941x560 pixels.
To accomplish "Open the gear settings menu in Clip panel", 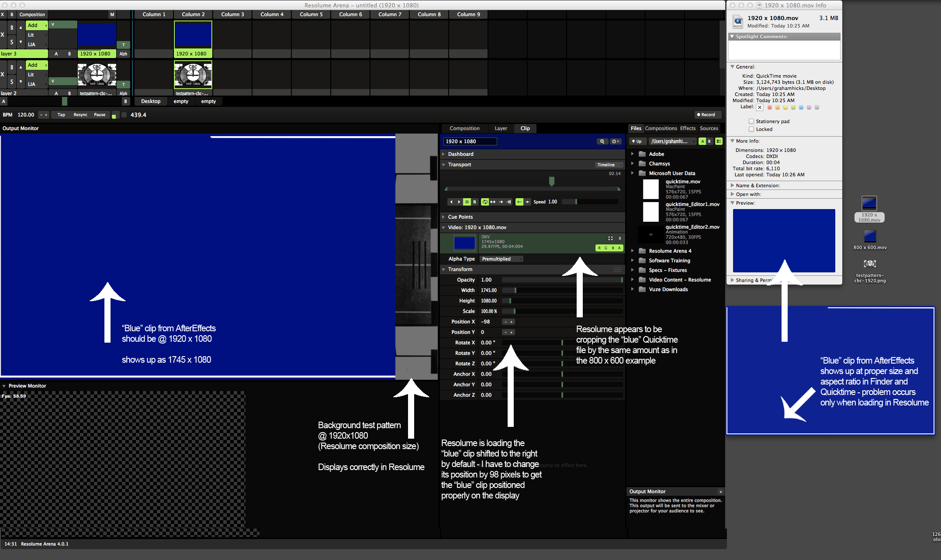I will 616,141.
